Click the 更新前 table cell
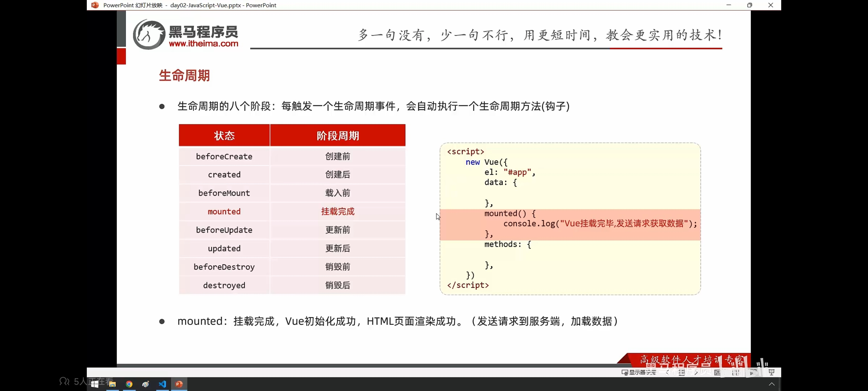Image resolution: width=868 pixels, height=391 pixels. tap(338, 230)
